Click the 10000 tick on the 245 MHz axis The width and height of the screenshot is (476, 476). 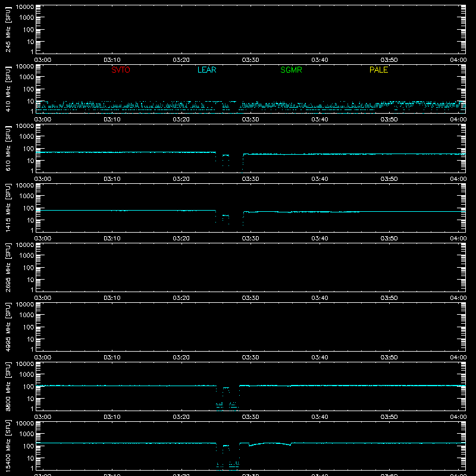click(25, 7)
